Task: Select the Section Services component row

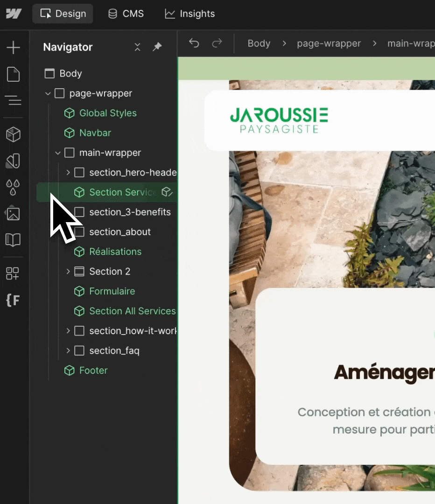Action: 107,192
